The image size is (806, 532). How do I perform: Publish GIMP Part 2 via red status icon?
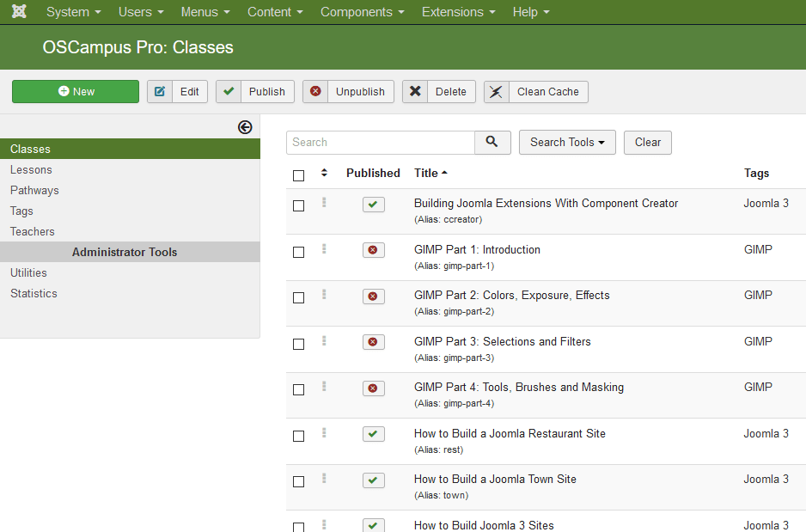pyautogui.click(x=374, y=297)
